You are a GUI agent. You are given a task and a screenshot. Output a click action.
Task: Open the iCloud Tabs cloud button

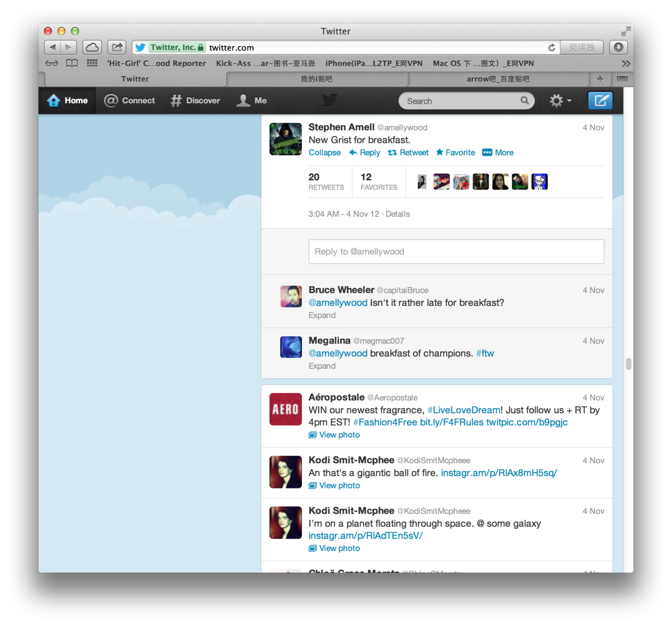pyautogui.click(x=92, y=47)
